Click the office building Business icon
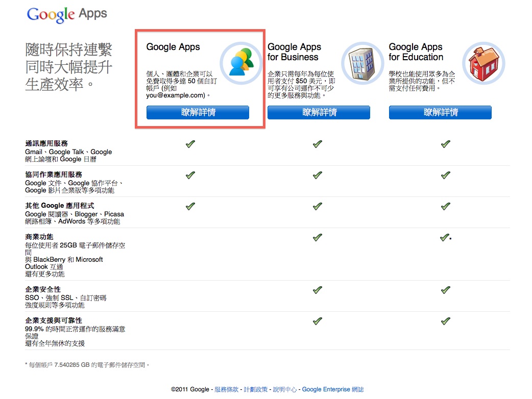 pos(362,63)
